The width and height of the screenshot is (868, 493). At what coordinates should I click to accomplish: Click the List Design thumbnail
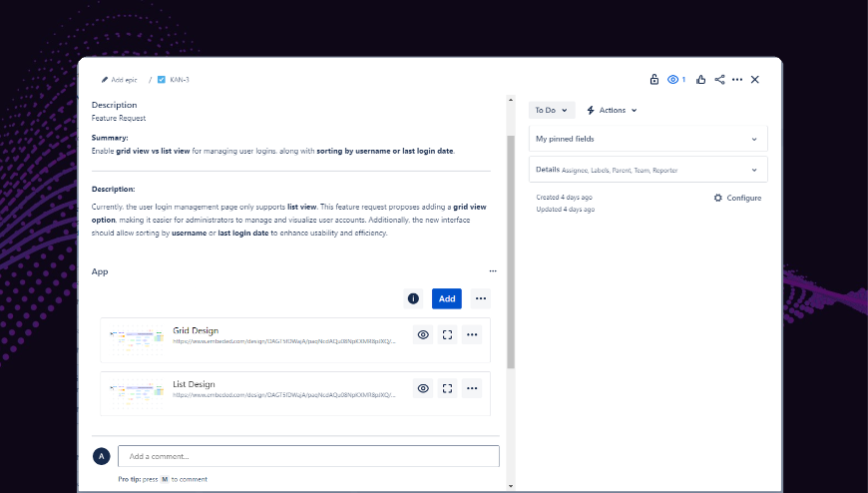[x=137, y=394]
